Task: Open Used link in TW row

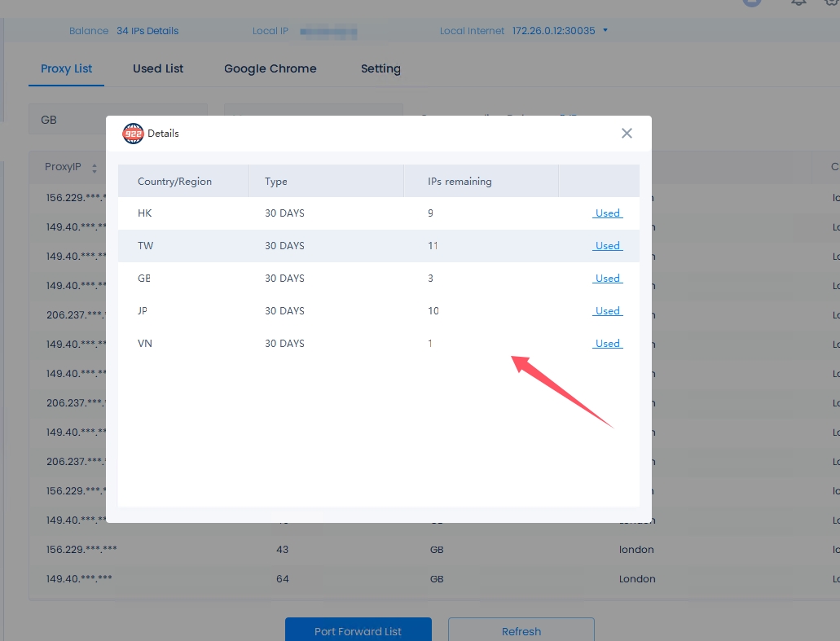Action: 607,246
